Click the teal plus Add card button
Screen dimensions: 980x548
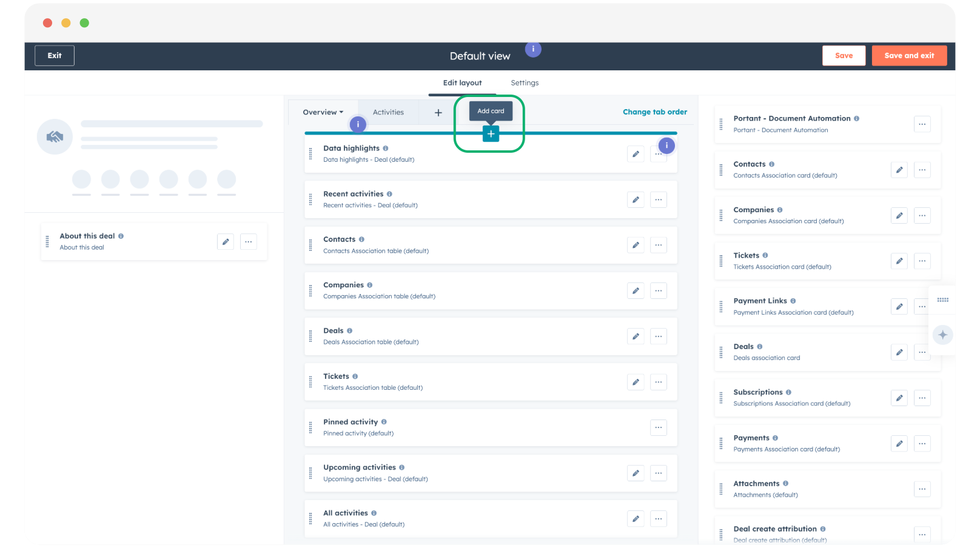click(x=491, y=134)
